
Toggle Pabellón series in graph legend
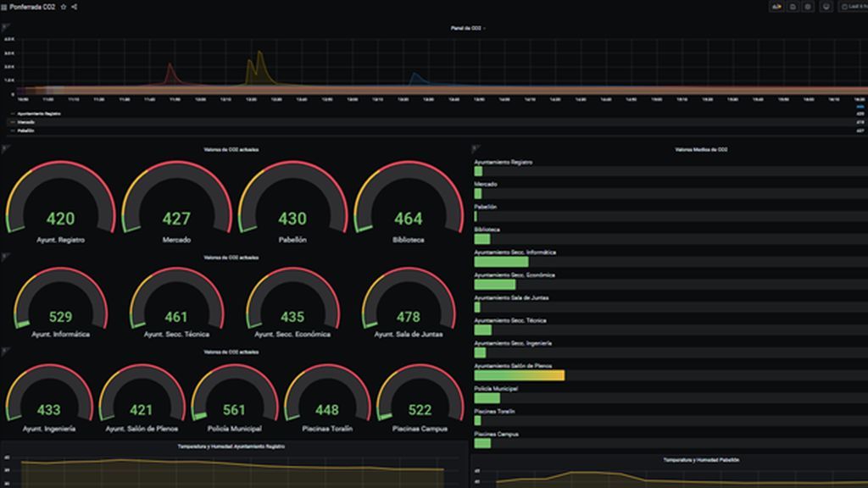coord(25,130)
